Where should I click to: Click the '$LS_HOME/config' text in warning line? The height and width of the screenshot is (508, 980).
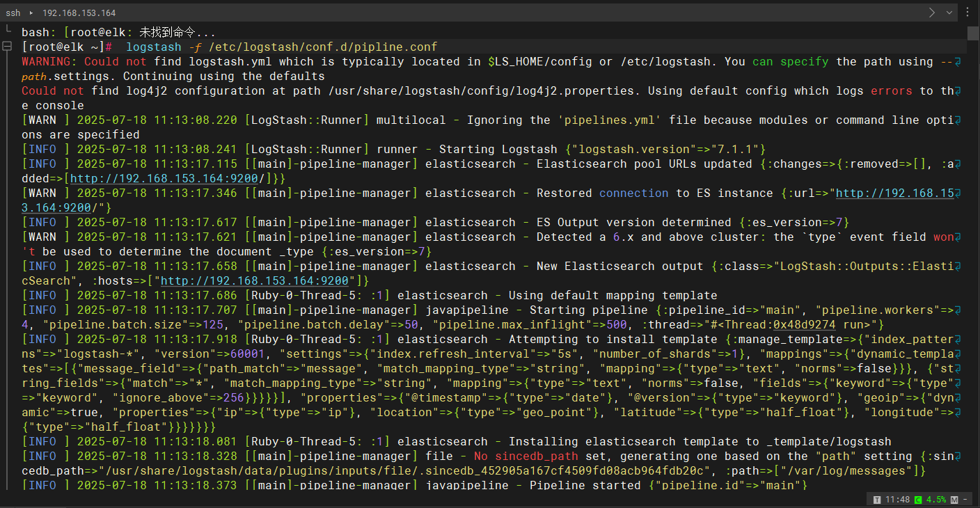(539, 62)
